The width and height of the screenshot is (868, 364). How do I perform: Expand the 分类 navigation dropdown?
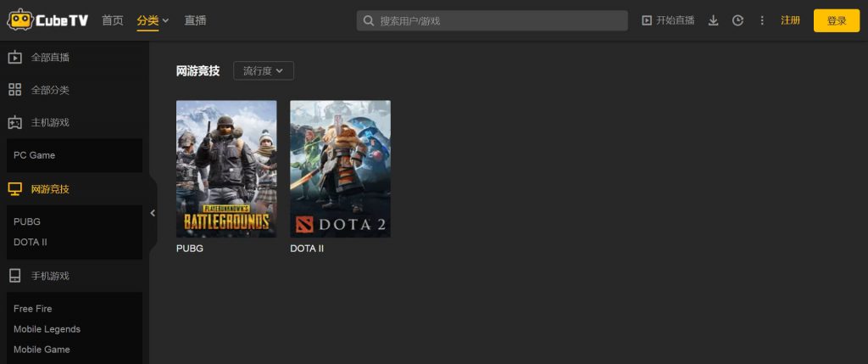pos(153,20)
